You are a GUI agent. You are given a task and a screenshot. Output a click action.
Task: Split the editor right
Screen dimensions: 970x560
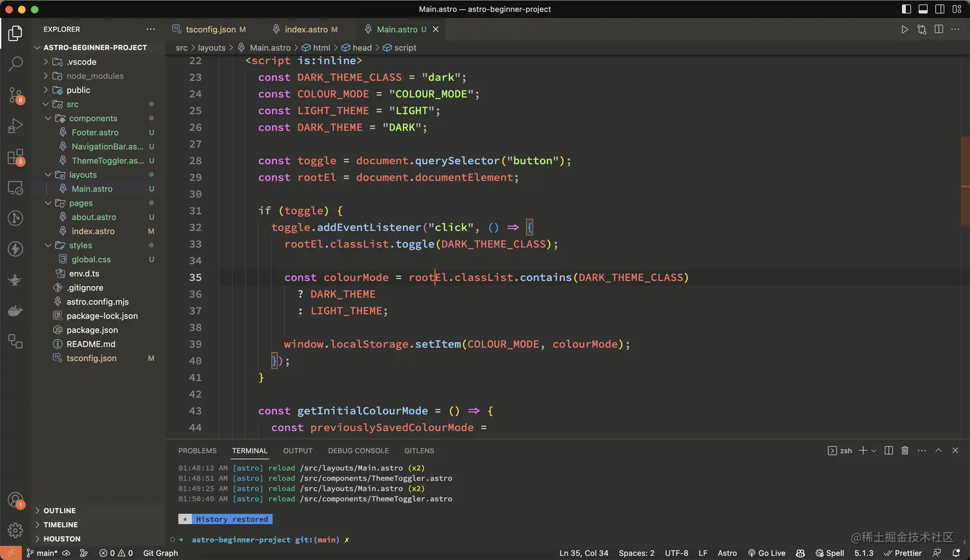[x=939, y=30]
